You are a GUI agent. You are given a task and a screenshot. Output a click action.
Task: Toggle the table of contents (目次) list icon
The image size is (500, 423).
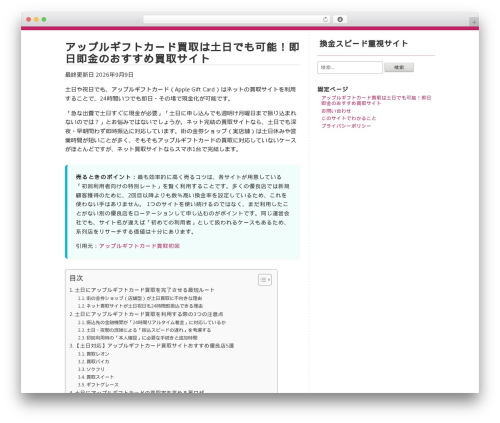(265, 280)
